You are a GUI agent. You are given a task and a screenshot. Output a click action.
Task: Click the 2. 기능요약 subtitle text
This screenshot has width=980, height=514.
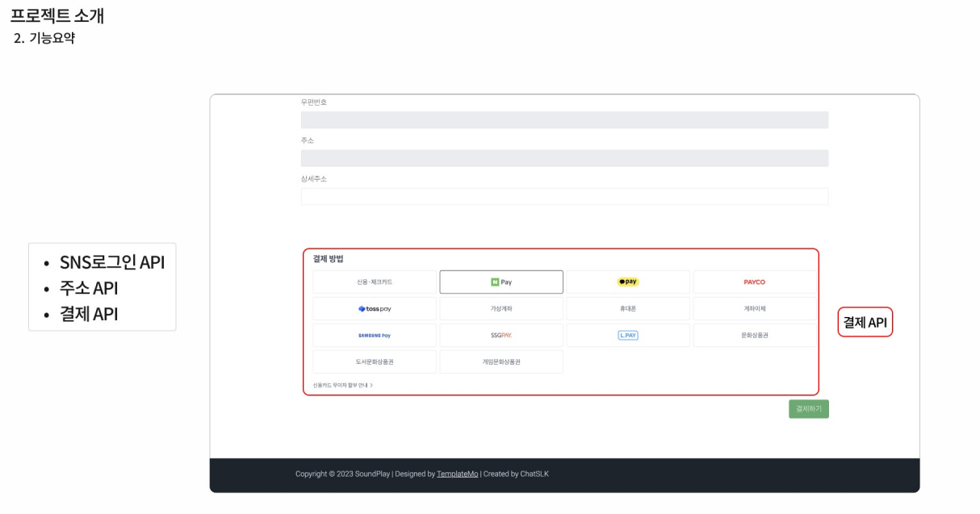coord(45,38)
